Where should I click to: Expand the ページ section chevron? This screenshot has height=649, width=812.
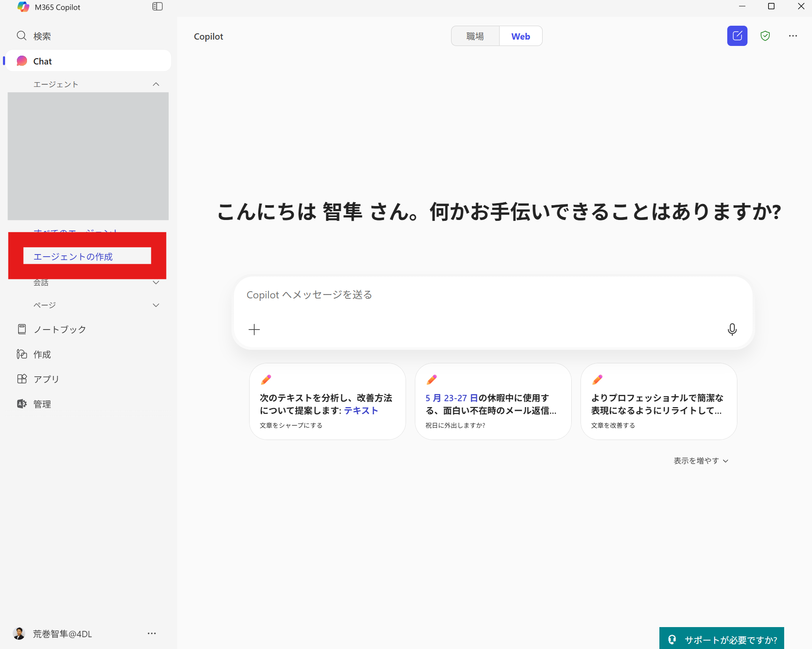click(x=156, y=305)
